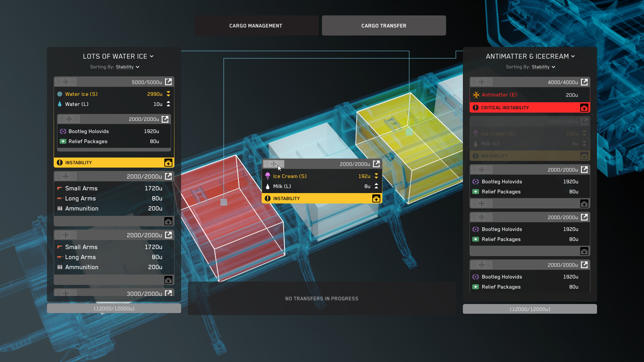
Task: Open the left Sorting By Stability dropdown
Action: pyautogui.click(x=127, y=67)
